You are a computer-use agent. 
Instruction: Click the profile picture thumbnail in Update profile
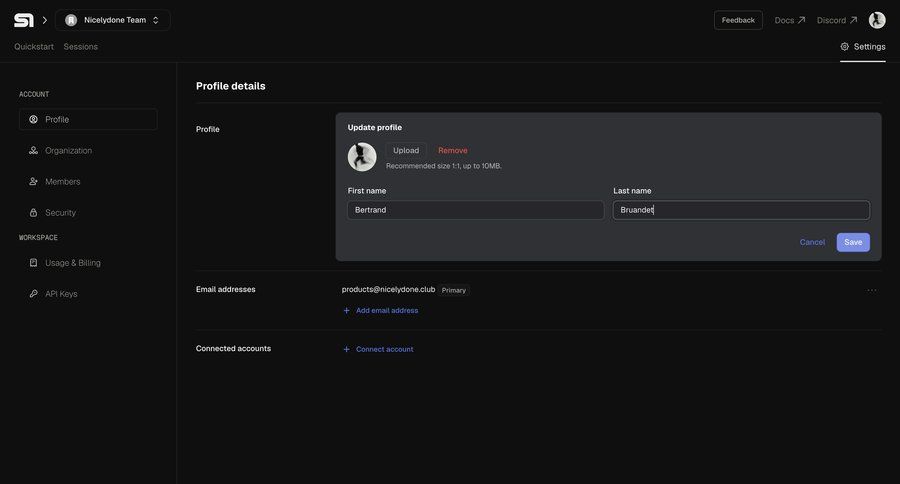(362, 157)
